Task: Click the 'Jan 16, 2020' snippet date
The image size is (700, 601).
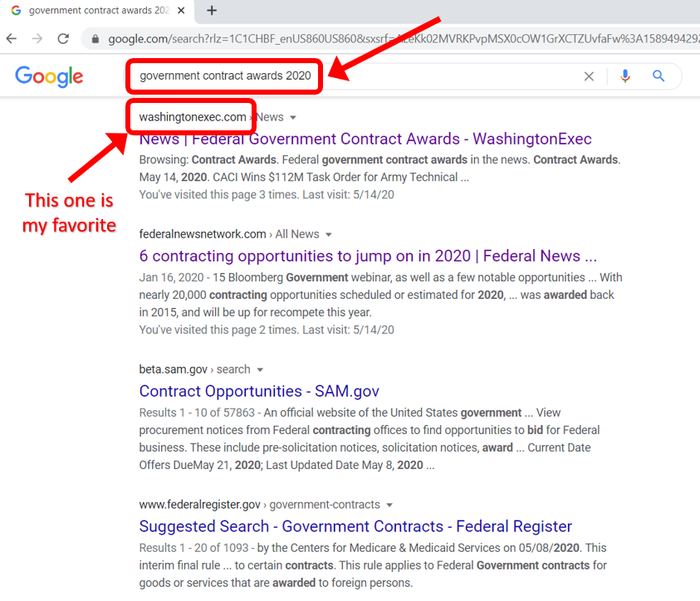Action: 171,277
